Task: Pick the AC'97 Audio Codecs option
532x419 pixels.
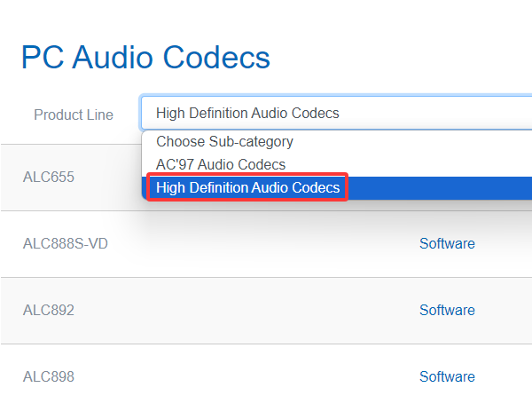Action: (x=221, y=164)
